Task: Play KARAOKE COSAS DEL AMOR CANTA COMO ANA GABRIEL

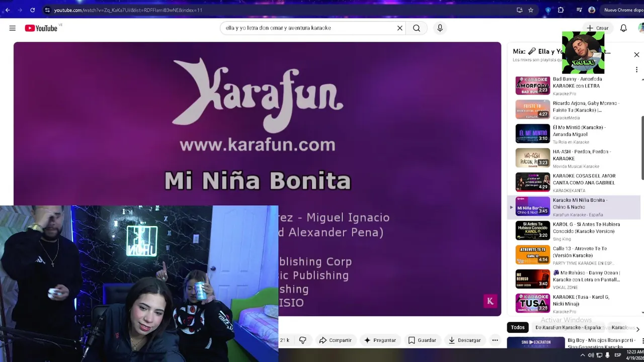Action: point(574,183)
